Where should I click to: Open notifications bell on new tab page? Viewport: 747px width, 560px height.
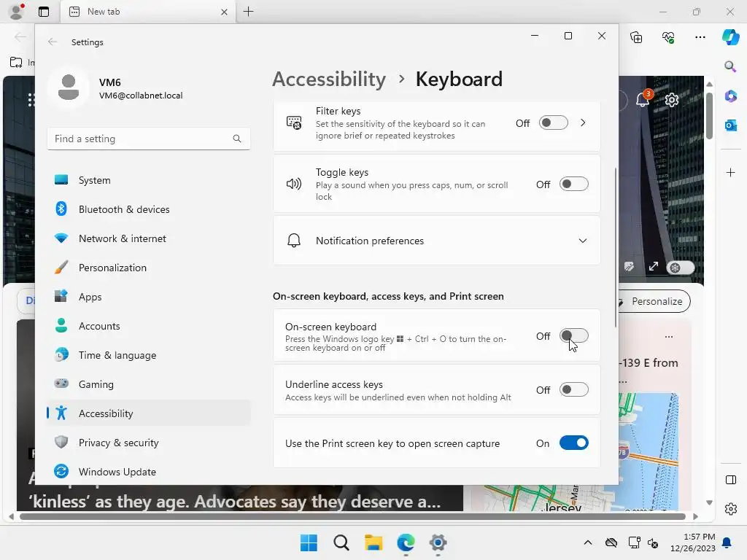(643, 99)
